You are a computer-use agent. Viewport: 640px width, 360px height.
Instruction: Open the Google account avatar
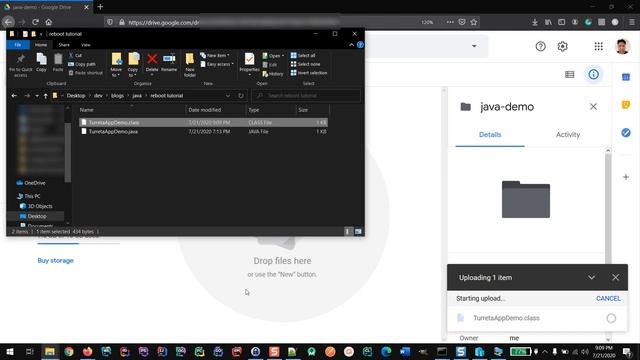tap(622, 46)
